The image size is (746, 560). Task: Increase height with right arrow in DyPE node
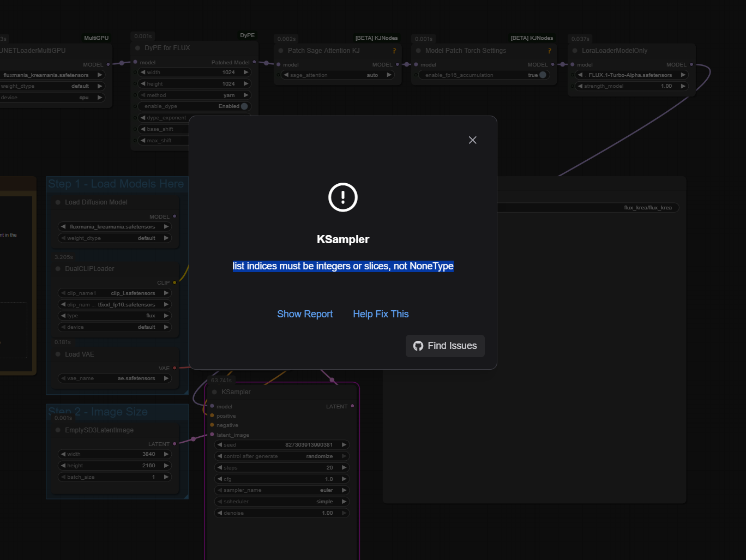[246, 84]
